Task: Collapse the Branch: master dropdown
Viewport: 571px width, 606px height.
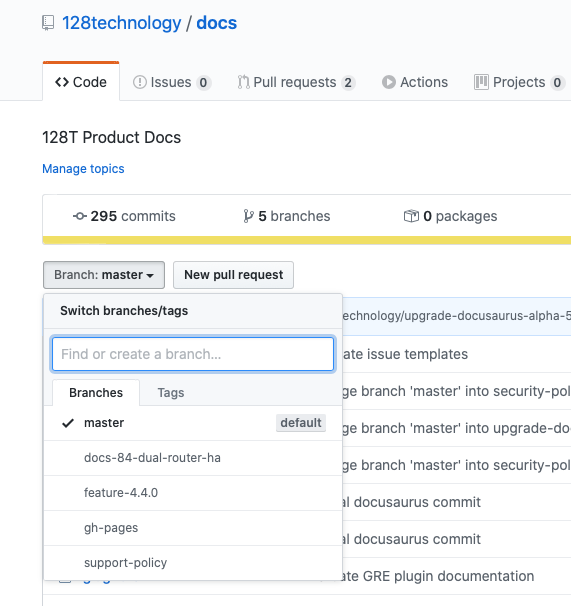Action: pos(104,275)
